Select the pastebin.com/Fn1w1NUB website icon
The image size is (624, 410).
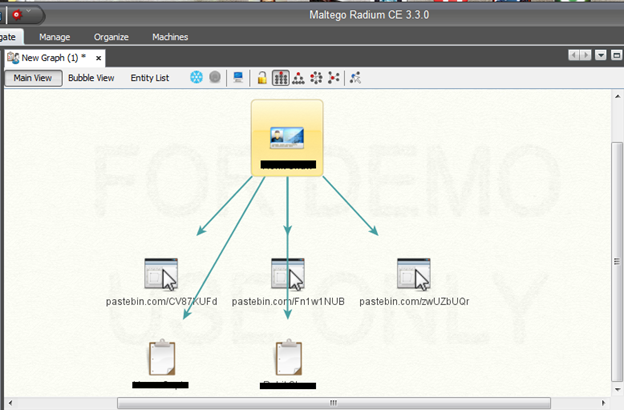pos(288,274)
